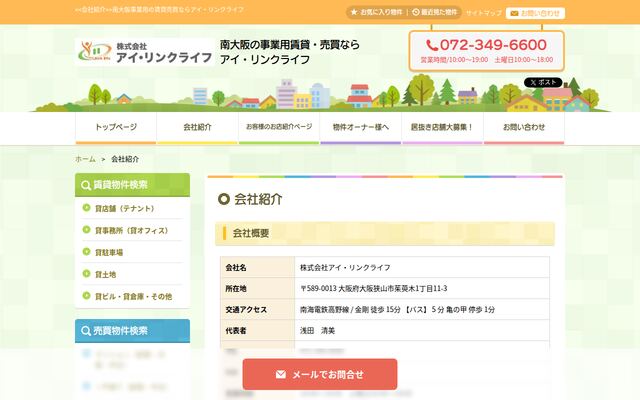Click the magnifier icon in 売買物件検索 header
The image size is (640, 400).
click(86, 331)
